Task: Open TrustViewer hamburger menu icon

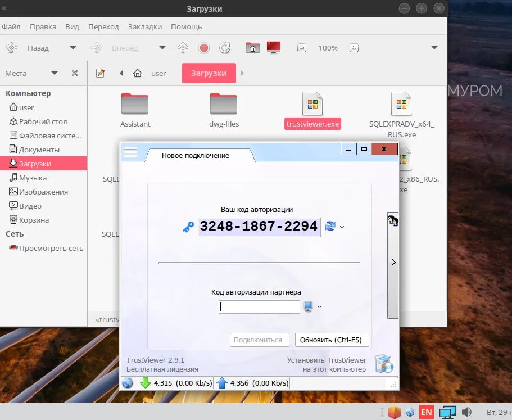Action: 130,152
